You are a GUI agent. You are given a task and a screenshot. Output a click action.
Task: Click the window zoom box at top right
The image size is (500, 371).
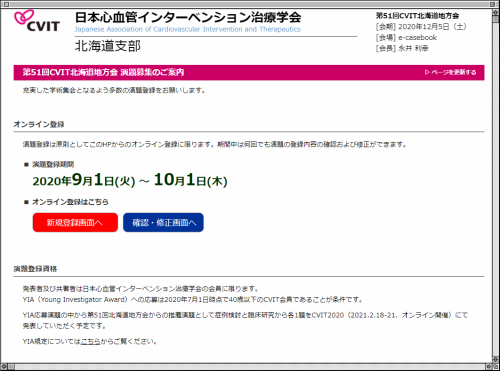[x=493, y=4]
